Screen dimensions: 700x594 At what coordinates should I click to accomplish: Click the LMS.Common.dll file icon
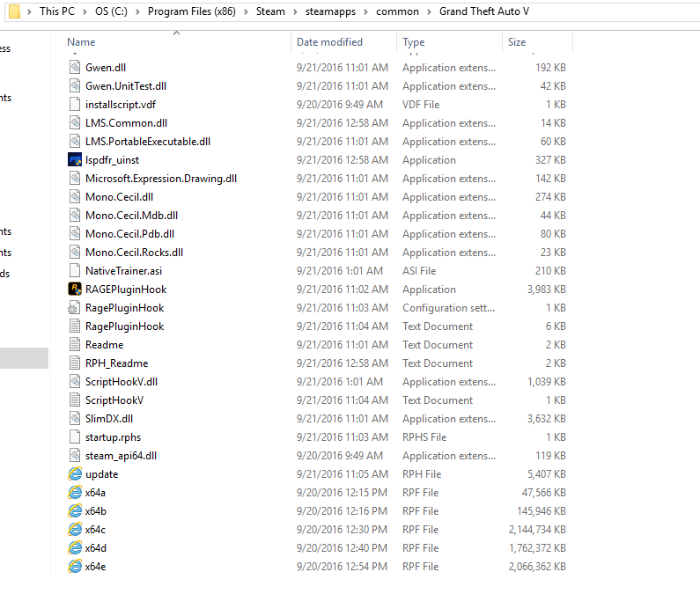click(x=75, y=122)
